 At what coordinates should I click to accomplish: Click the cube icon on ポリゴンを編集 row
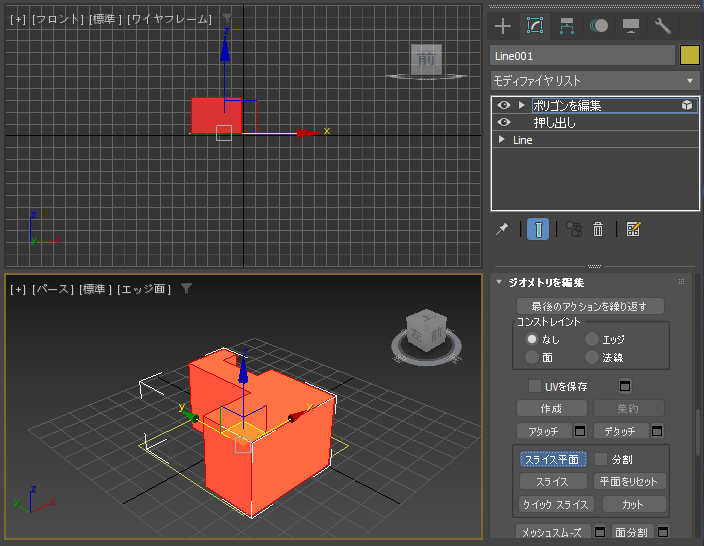click(x=687, y=105)
